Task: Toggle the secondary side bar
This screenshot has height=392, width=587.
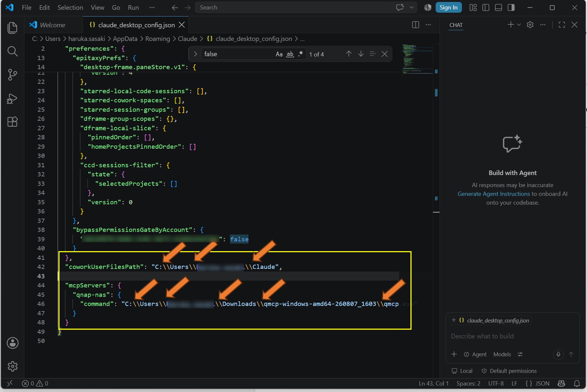Action: click(511, 8)
